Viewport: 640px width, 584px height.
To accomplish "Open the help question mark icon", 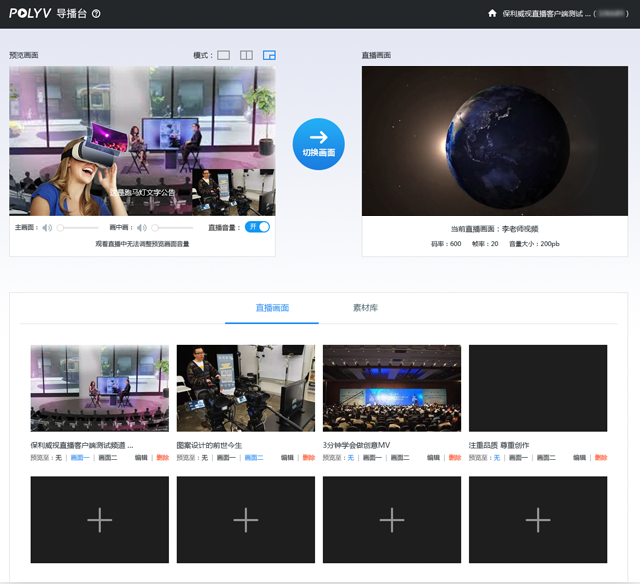I will (96, 14).
